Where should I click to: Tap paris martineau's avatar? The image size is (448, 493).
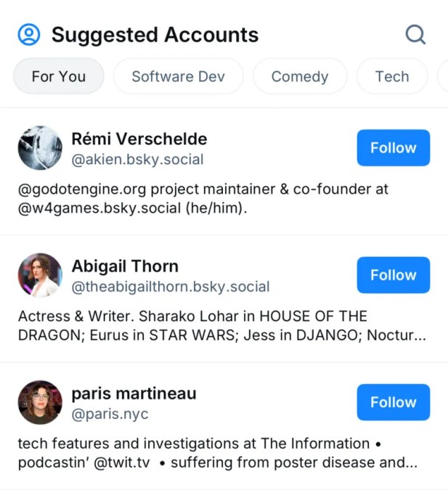tap(40, 402)
